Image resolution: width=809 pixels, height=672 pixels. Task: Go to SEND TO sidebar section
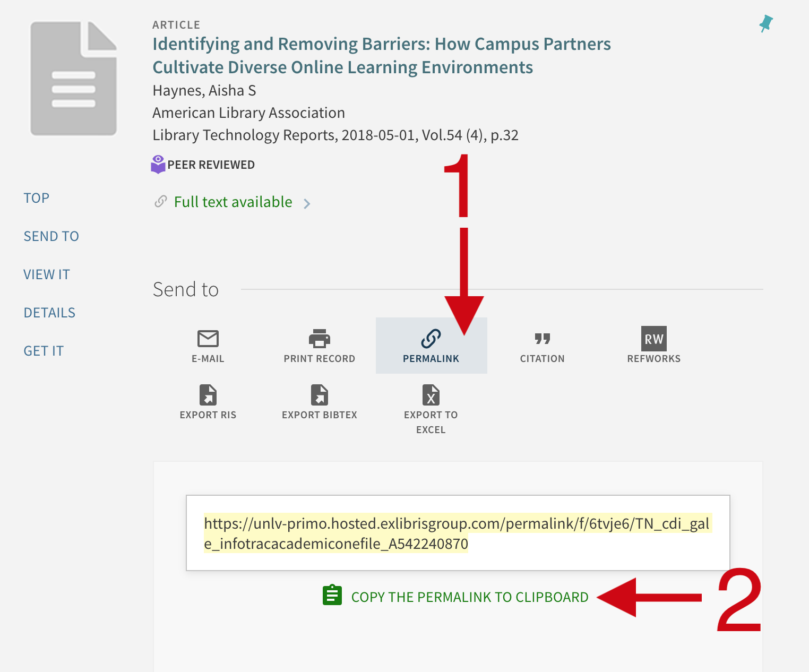[51, 236]
